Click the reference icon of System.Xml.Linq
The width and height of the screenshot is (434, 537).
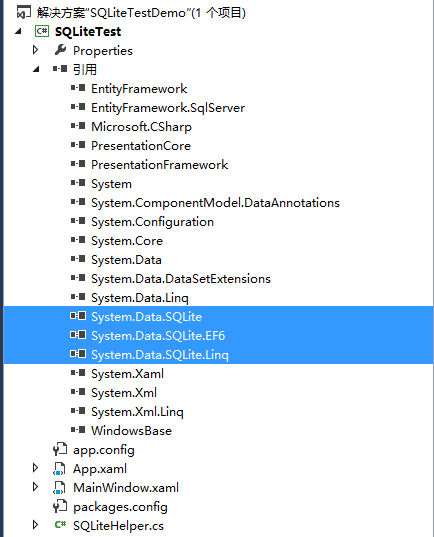78,411
